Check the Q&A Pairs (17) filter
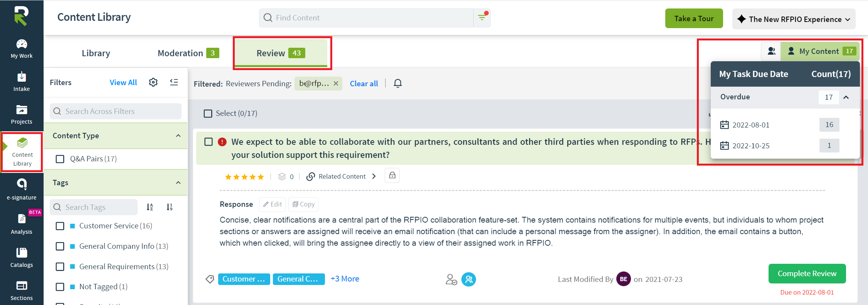Image resolution: width=868 pixels, height=305 pixels. (60, 159)
